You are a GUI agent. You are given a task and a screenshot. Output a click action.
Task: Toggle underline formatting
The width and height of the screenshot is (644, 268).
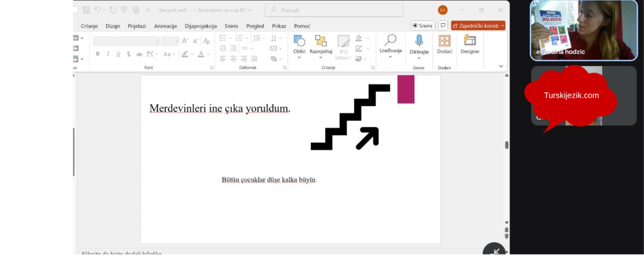pos(118,54)
